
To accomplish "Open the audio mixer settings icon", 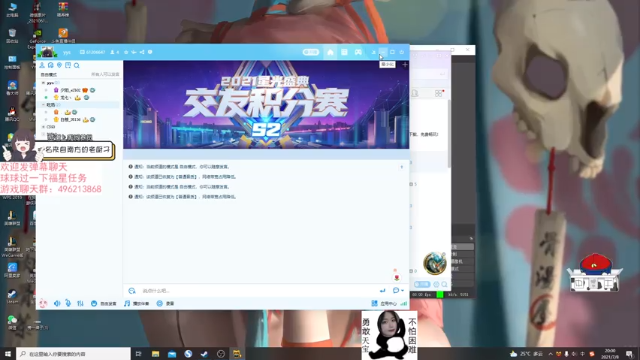I will point(80,303).
